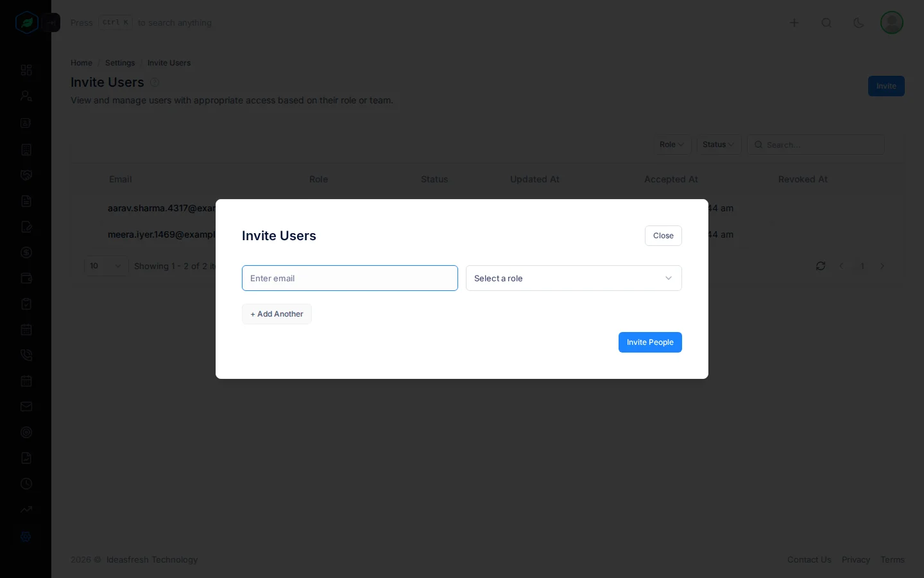Open the Role filter dropdown above the table

point(672,144)
